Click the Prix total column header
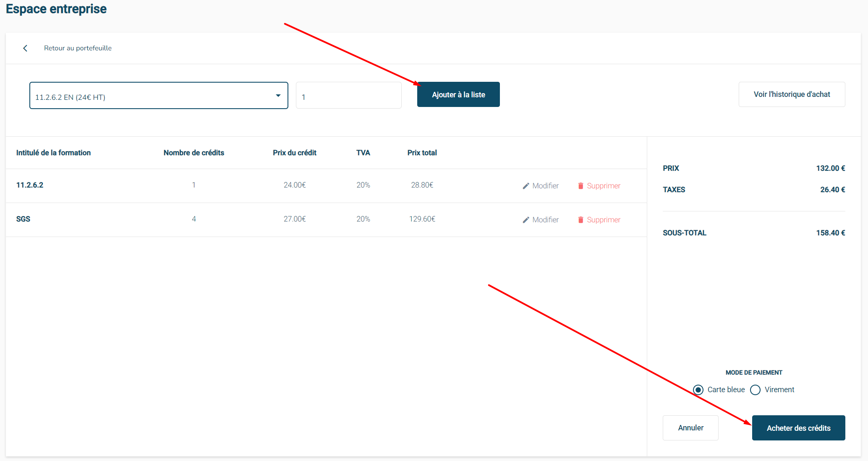868x461 pixels. [422, 153]
